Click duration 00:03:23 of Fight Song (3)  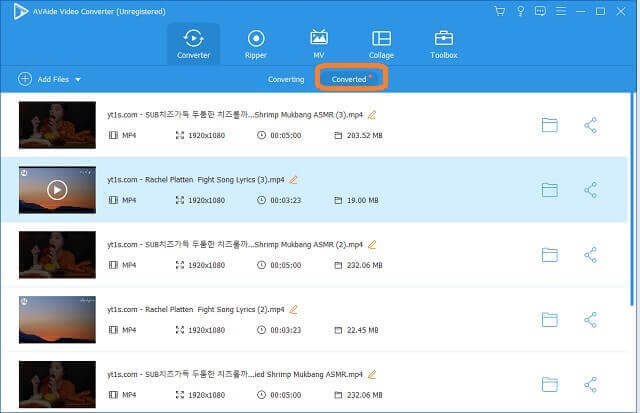(x=286, y=200)
